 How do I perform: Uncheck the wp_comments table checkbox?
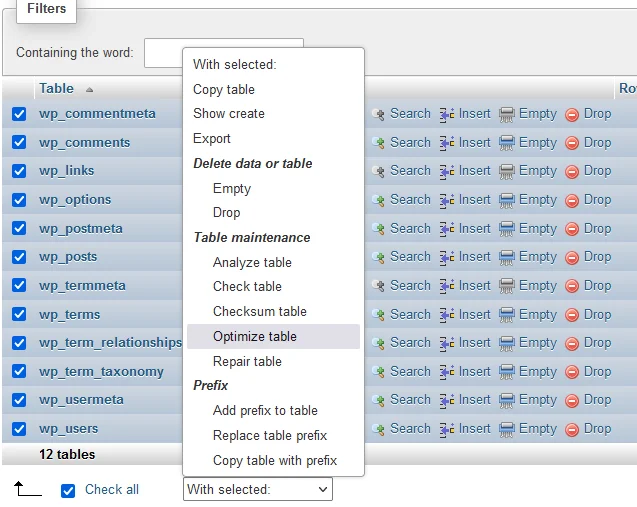click(19, 143)
